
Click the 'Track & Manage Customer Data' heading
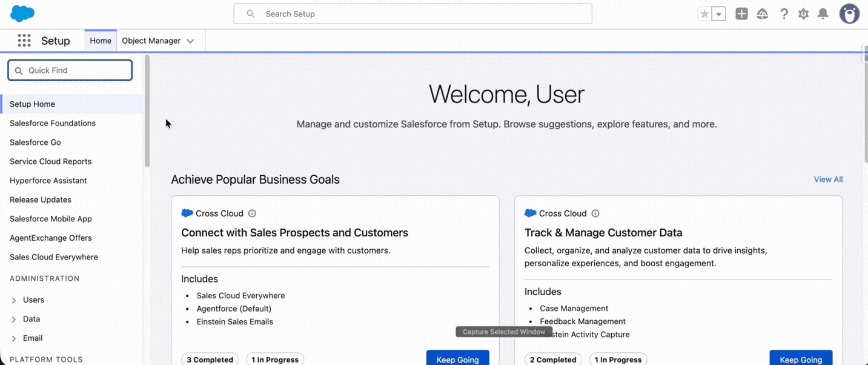point(603,233)
